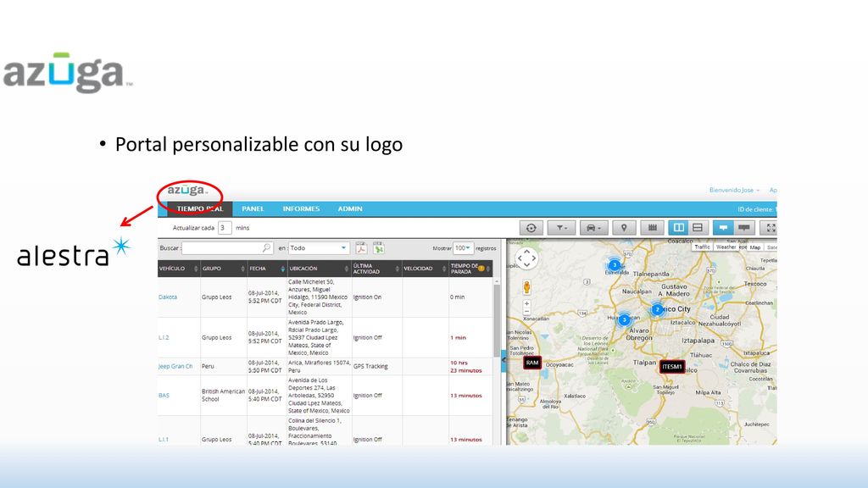
Task: Click the Buscar search input field
Action: pos(227,248)
